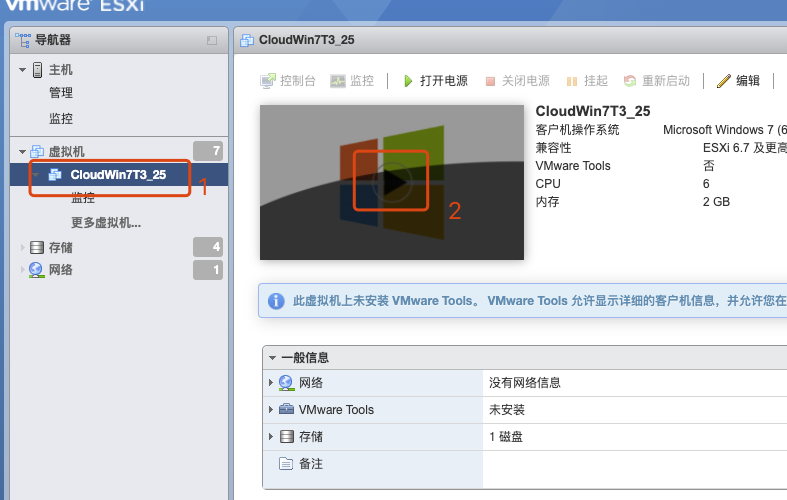Power on VM with 打开电源

click(435, 81)
